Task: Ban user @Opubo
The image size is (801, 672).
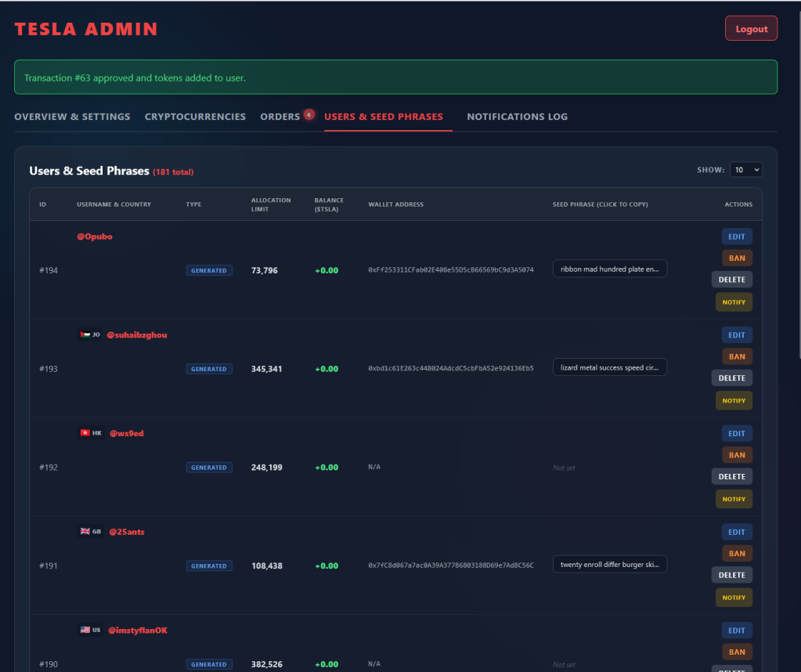Action: 737,258
